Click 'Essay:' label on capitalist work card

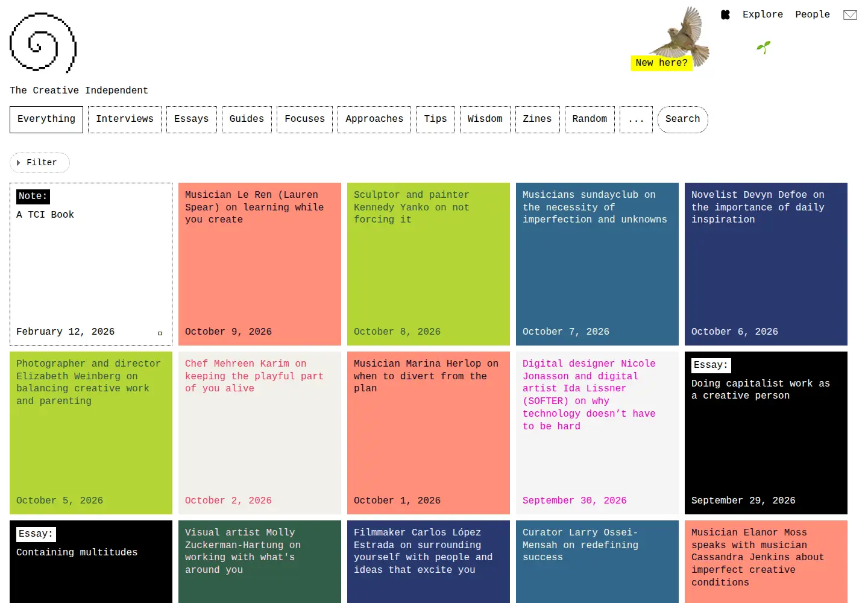[x=711, y=365]
